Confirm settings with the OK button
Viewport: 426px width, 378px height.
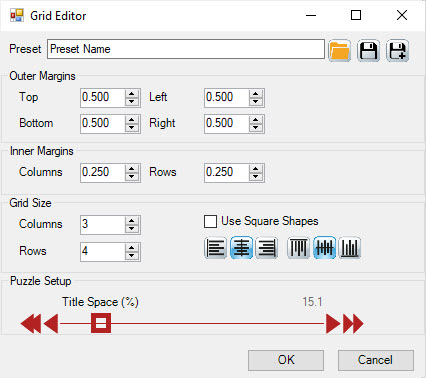[286, 360]
